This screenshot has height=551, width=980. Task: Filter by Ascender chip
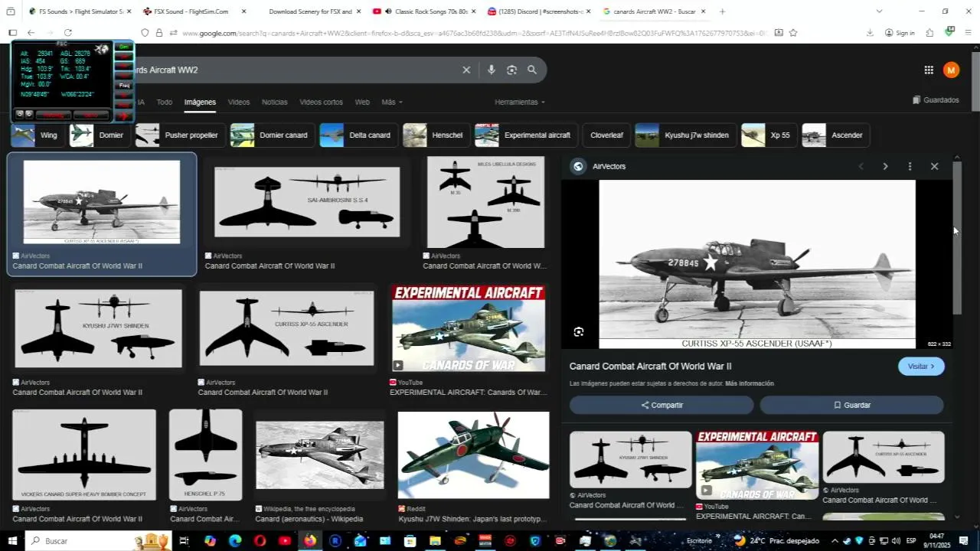point(835,135)
